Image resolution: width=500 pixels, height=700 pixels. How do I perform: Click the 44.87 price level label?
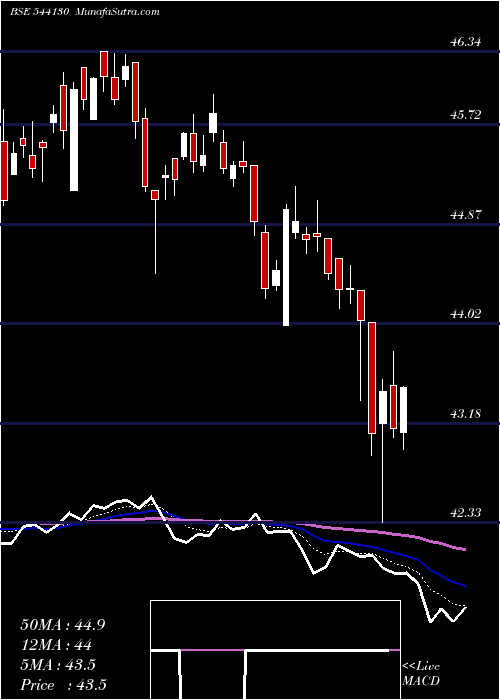coord(466,215)
